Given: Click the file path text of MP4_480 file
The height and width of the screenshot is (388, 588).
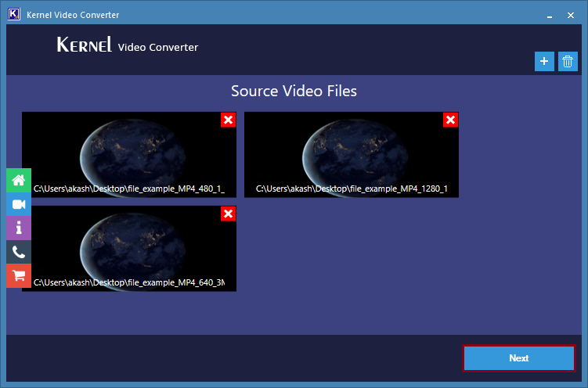Looking at the screenshot, I should point(129,189).
